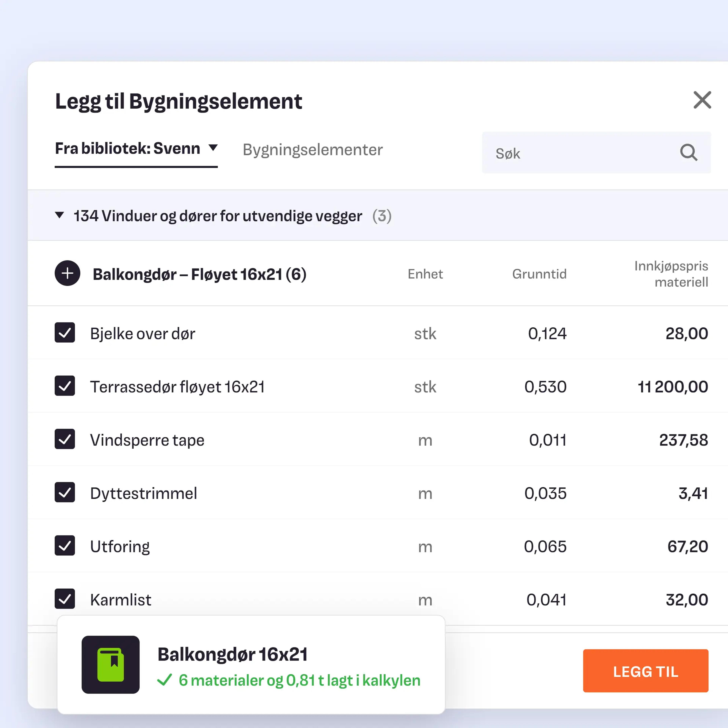Click the LEGG TIL button

click(x=646, y=671)
